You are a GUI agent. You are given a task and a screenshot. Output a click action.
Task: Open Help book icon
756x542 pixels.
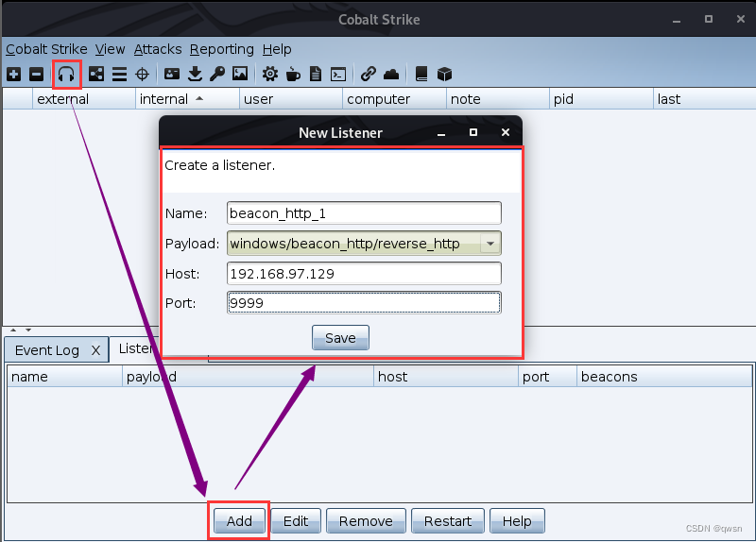coord(421,75)
